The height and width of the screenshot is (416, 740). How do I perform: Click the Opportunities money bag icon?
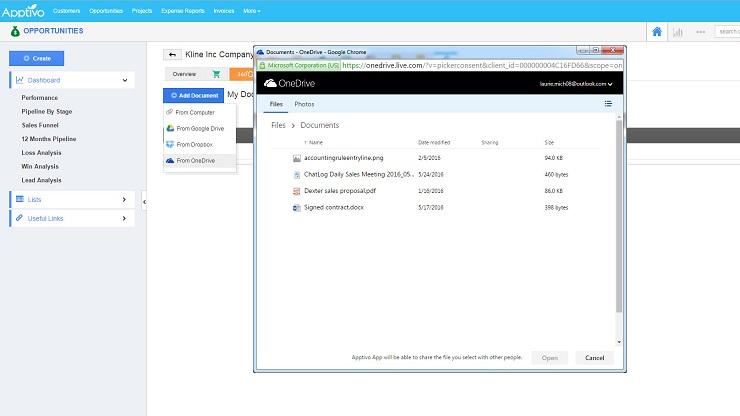pos(15,31)
